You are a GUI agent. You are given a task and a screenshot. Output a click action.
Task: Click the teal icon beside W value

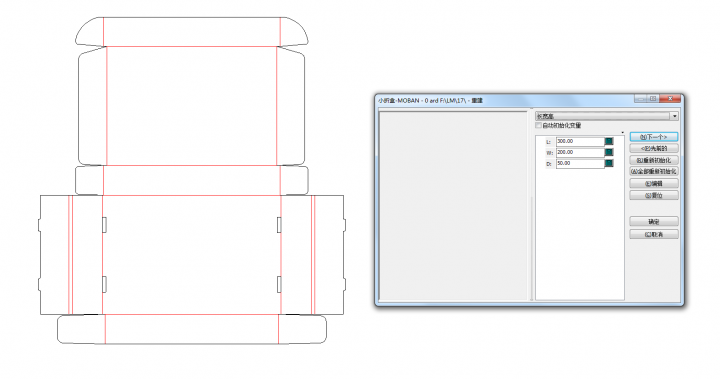tap(609, 152)
